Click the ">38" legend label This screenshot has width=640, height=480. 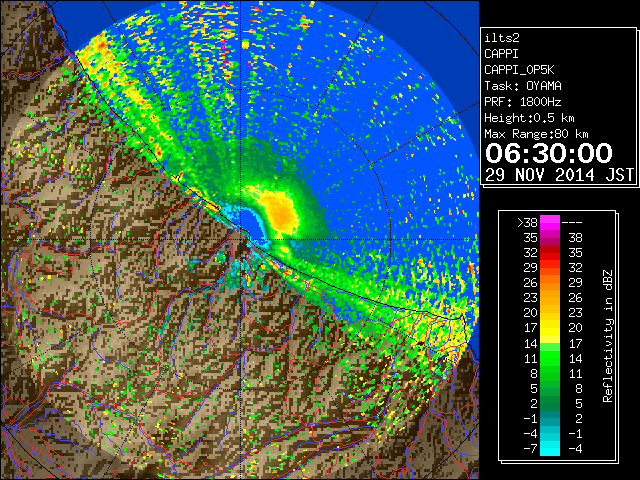pyautogui.click(x=527, y=223)
